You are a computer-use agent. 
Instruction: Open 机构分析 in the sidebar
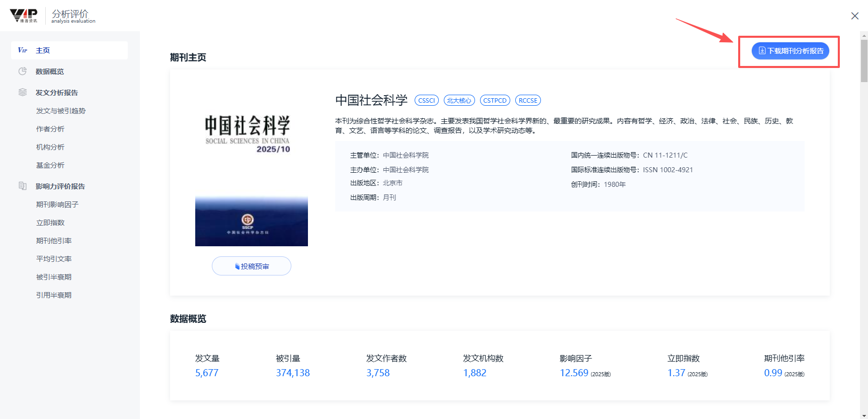(50, 147)
